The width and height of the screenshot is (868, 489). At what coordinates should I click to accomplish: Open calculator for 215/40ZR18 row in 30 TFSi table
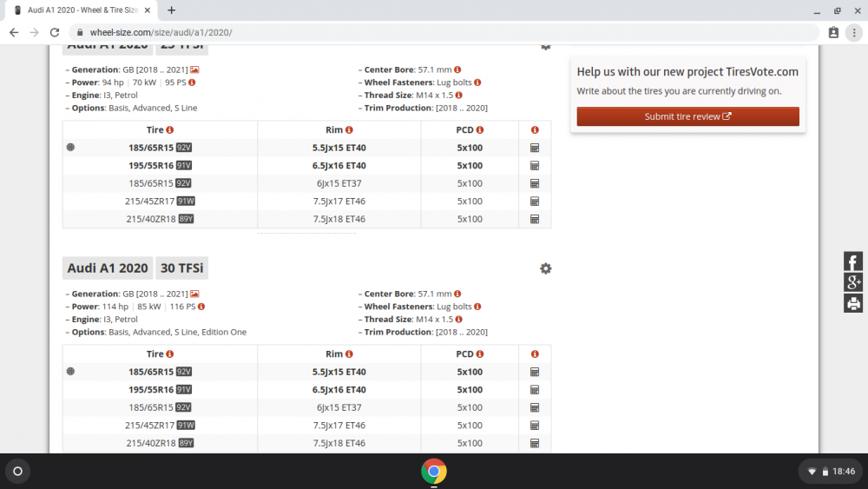(x=534, y=442)
